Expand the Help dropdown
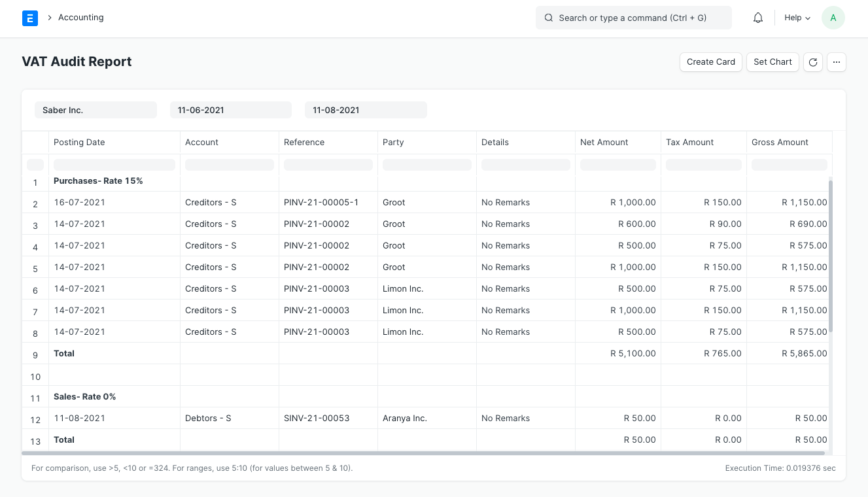The width and height of the screenshot is (868, 497). tap(796, 18)
